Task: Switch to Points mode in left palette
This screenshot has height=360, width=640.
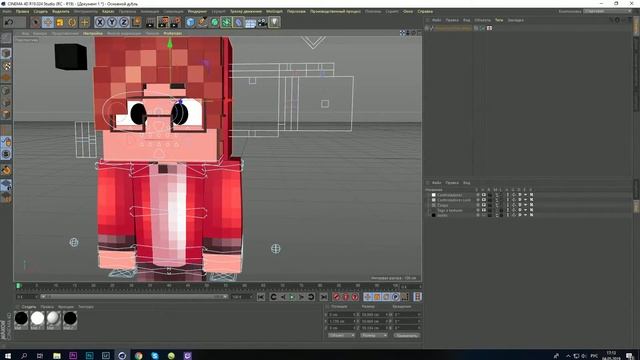Action: [6, 91]
